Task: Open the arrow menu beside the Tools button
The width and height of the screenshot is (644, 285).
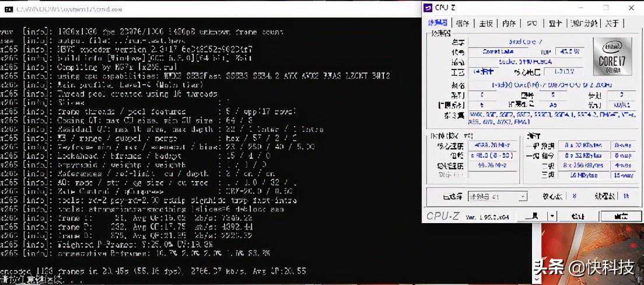Action: tap(552, 216)
